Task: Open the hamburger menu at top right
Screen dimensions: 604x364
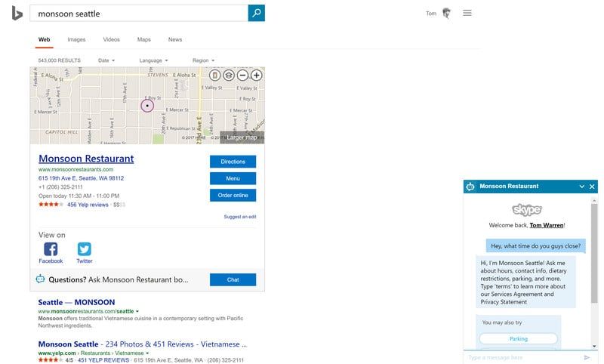Action: (x=467, y=13)
